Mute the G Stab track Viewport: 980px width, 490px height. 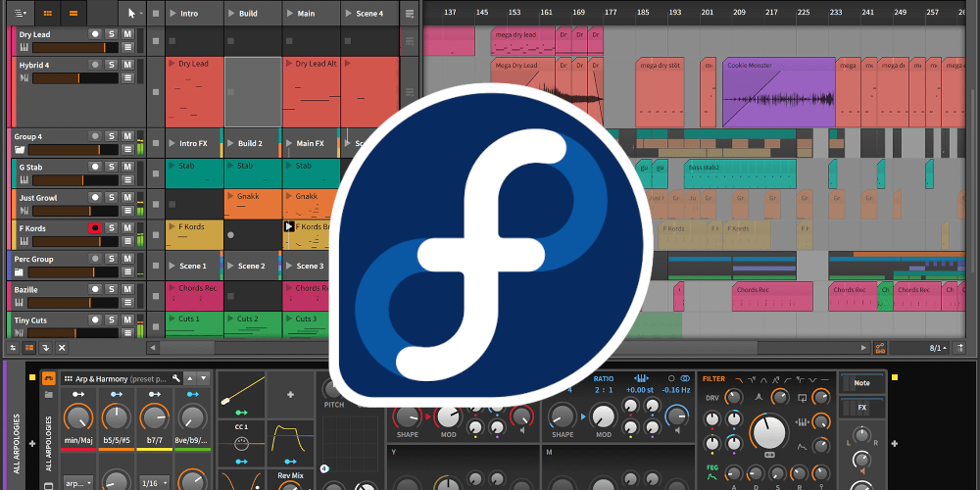click(x=126, y=167)
